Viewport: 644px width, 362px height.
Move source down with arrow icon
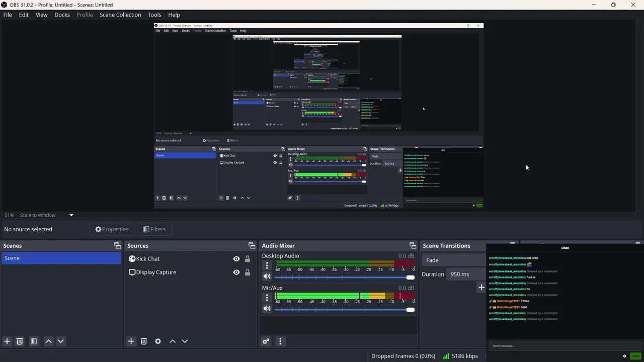tap(185, 341)
